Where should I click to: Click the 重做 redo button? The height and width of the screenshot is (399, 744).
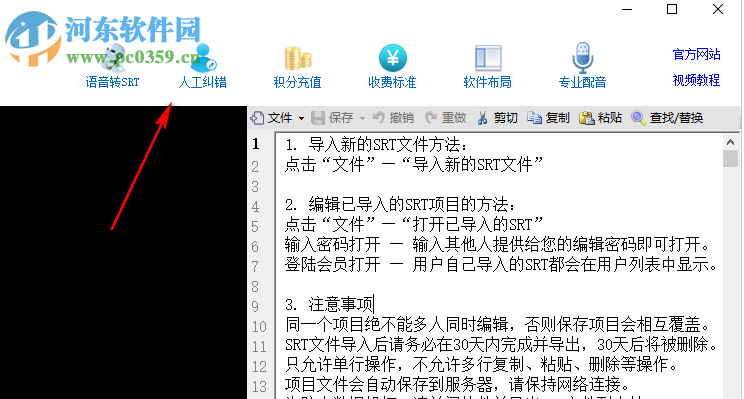(446, 118)
